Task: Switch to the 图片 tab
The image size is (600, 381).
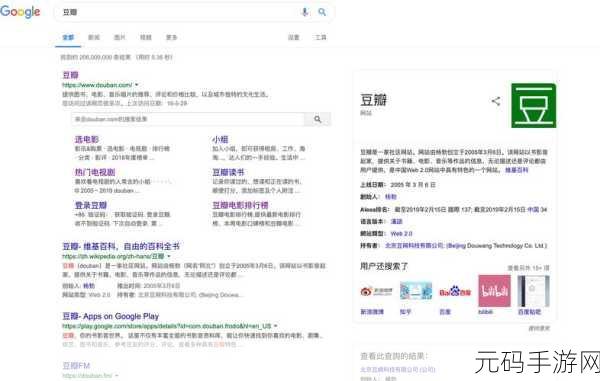Action: (x=120, y=37)
